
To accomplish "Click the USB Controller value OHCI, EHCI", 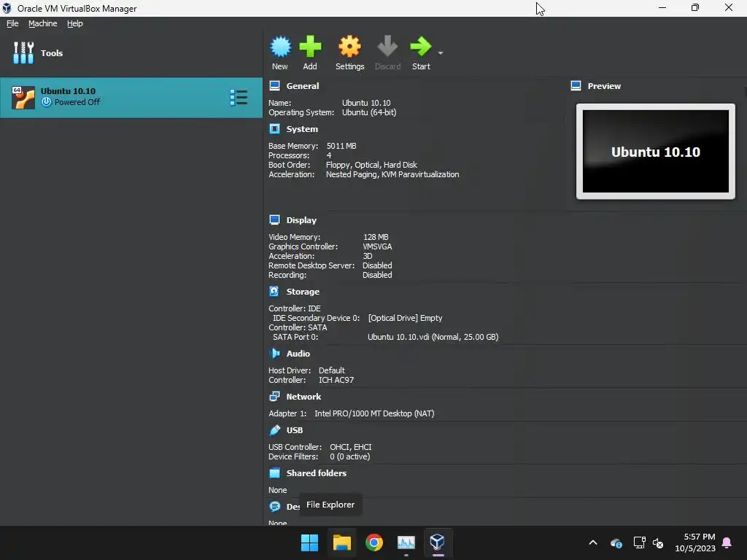I will tap(351, 447).
